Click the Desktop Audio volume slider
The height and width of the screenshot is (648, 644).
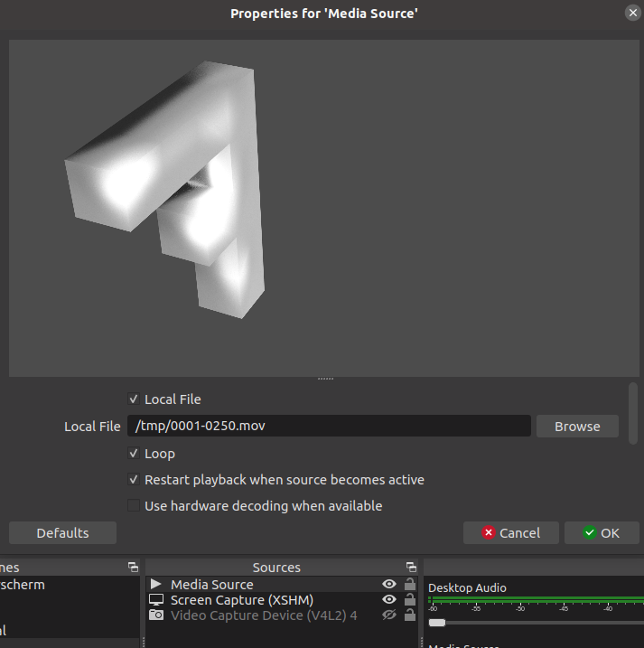pyautogui.click(x=536, y=623)
